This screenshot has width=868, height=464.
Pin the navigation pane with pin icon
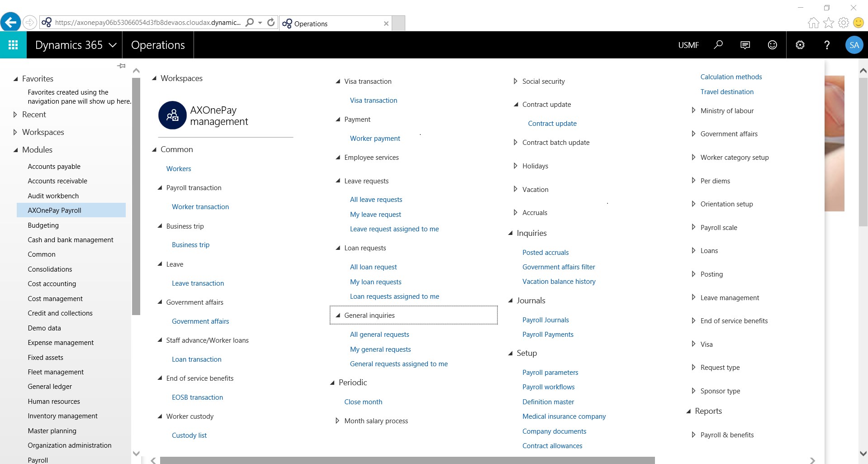(121, 66)
